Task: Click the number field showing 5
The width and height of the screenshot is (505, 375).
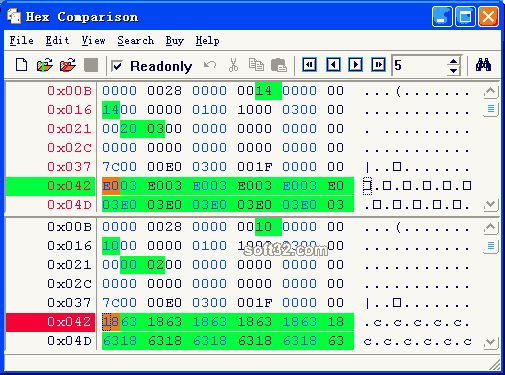Action: (x=420, y=65)
